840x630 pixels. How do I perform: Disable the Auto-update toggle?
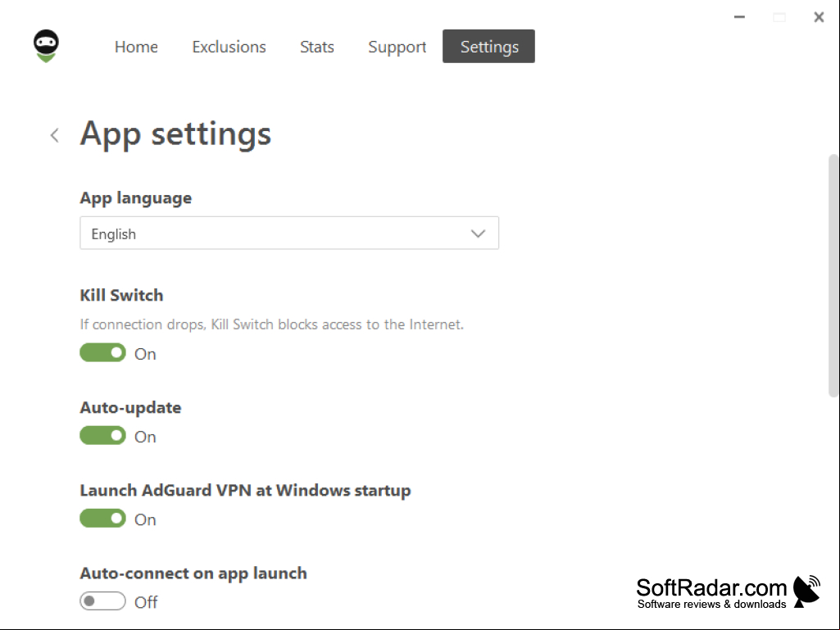pos(103,436)
